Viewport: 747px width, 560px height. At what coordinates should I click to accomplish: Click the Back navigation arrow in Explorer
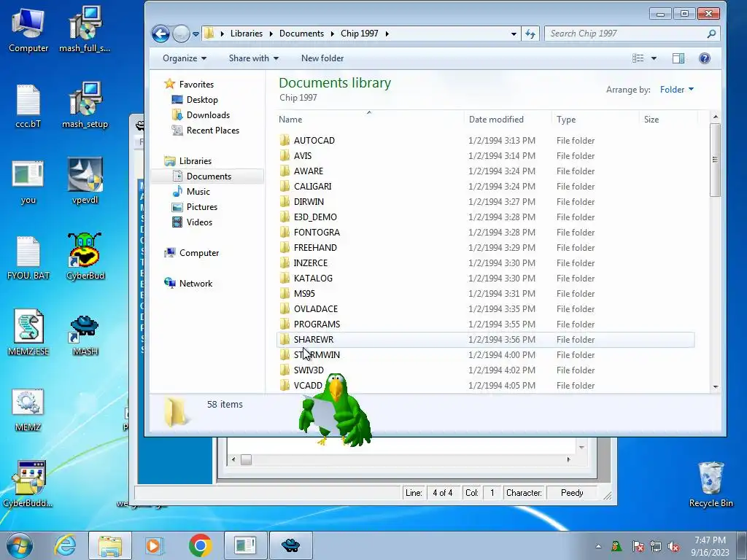(160, 34)
